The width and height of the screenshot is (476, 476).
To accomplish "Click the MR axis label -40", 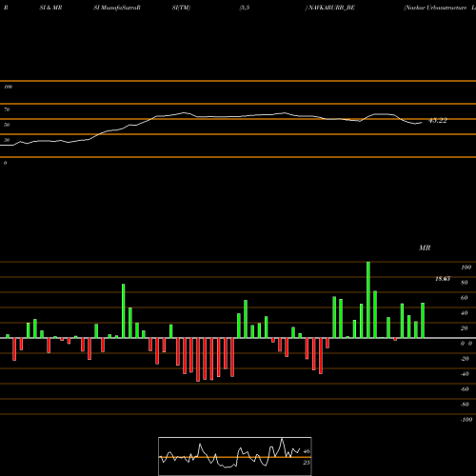I will [465, 374].
